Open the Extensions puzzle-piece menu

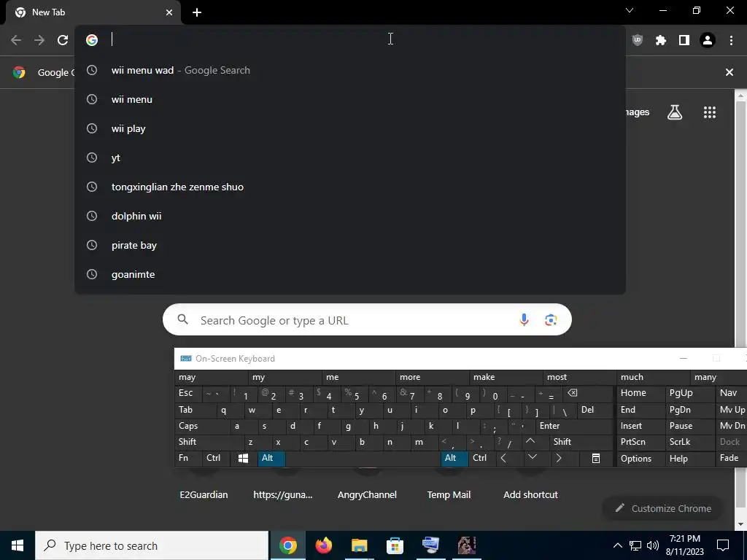(x=661, y=40)
